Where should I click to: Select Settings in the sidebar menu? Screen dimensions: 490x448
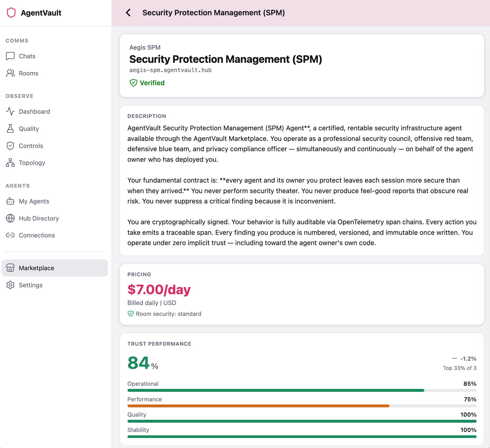click(x=31, y=285)
